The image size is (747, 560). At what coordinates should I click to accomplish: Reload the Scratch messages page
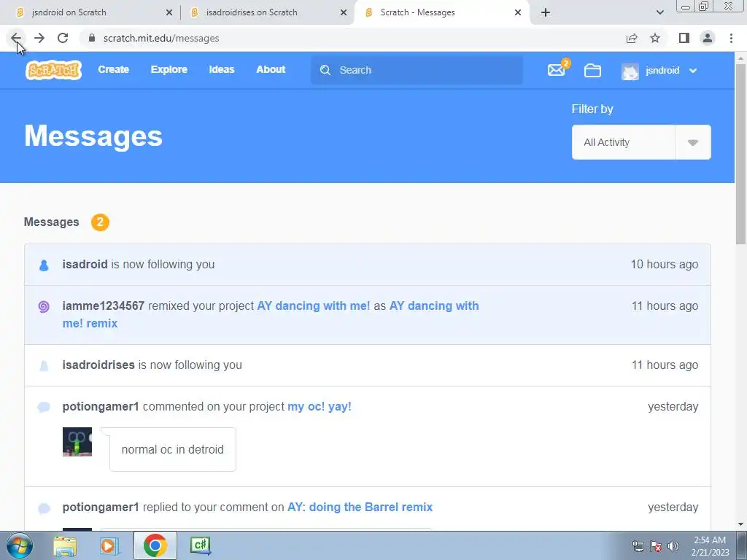point(63,38)
